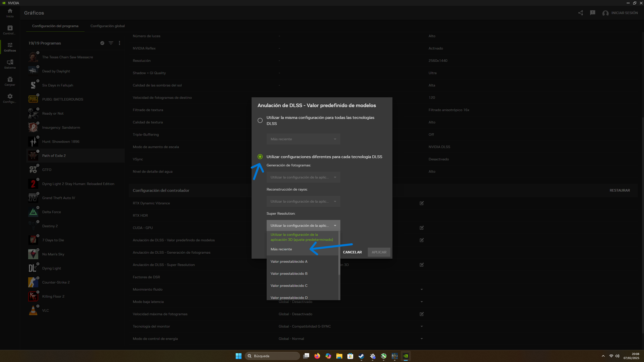The image size is (644, 362).
Task: Select same configuration for all DLSS radio
Action: pyautogui.click(x=260, y=120)
